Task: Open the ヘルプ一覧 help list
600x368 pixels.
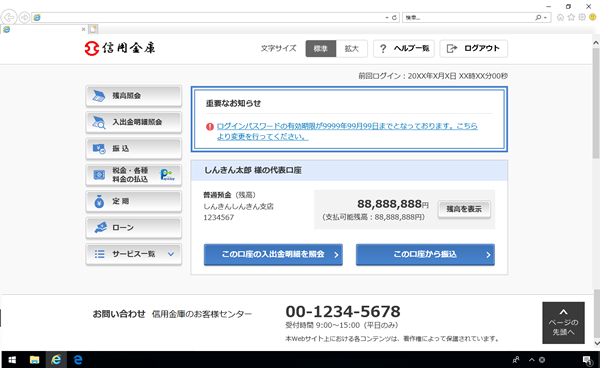Action: (x=404, y=49)
